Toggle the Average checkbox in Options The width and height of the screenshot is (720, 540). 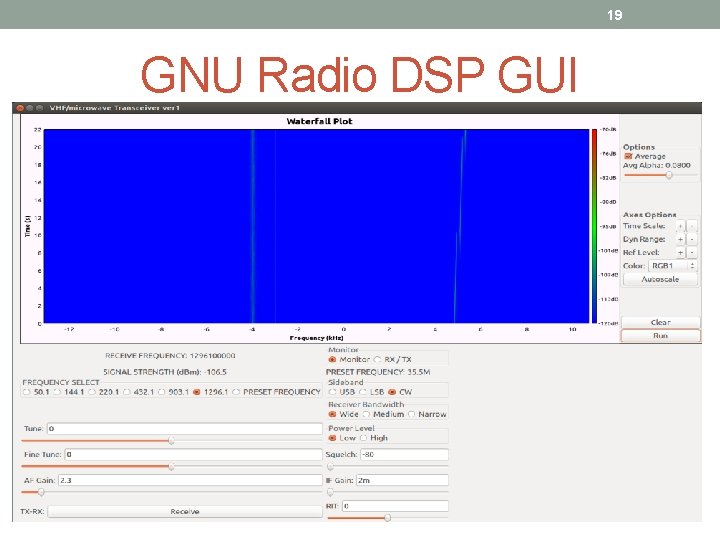(x=628, y=156)
